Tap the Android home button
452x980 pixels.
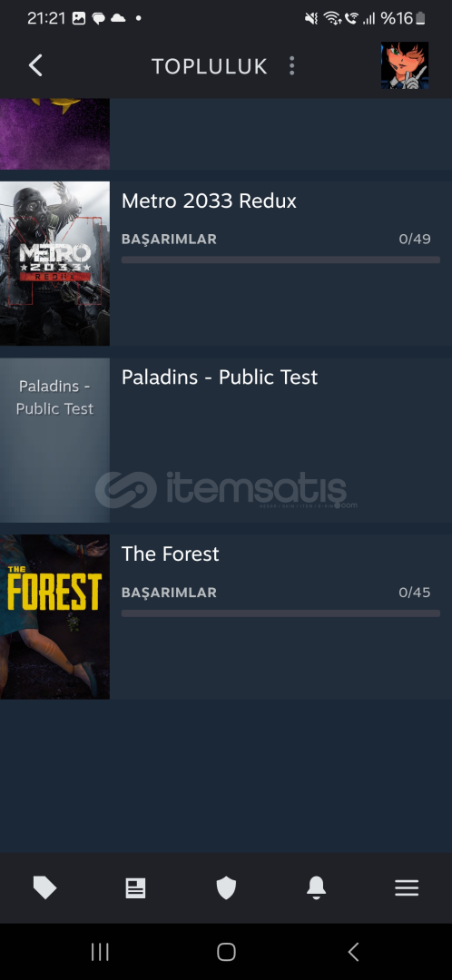point(226,952)
